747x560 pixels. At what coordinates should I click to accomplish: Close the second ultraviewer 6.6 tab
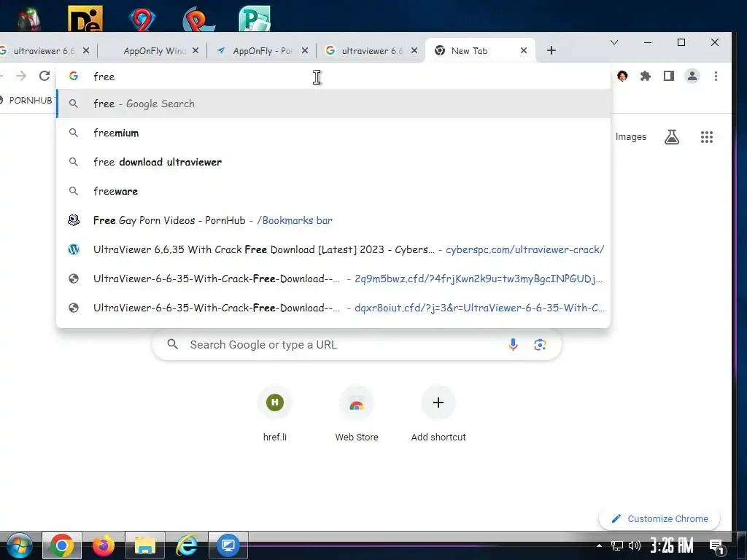[414, 50]
